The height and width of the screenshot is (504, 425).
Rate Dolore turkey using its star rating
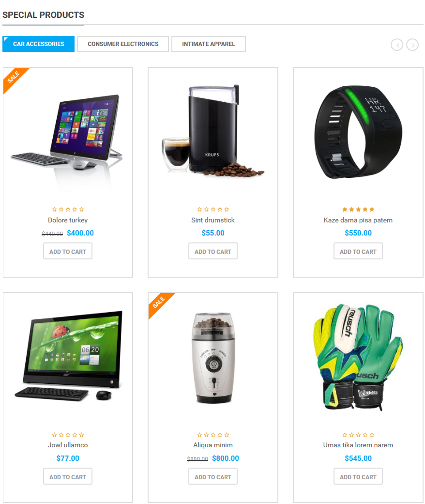click(x=68, y=209)
